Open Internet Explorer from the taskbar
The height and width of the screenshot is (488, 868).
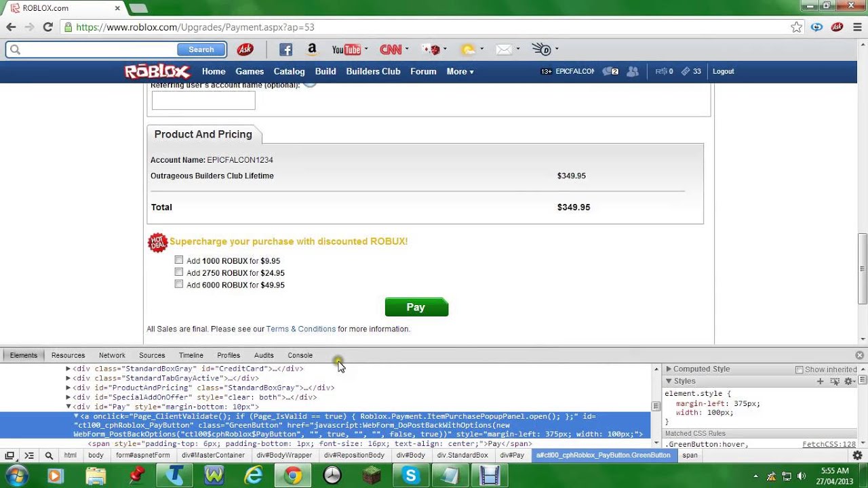pos(254,476)
